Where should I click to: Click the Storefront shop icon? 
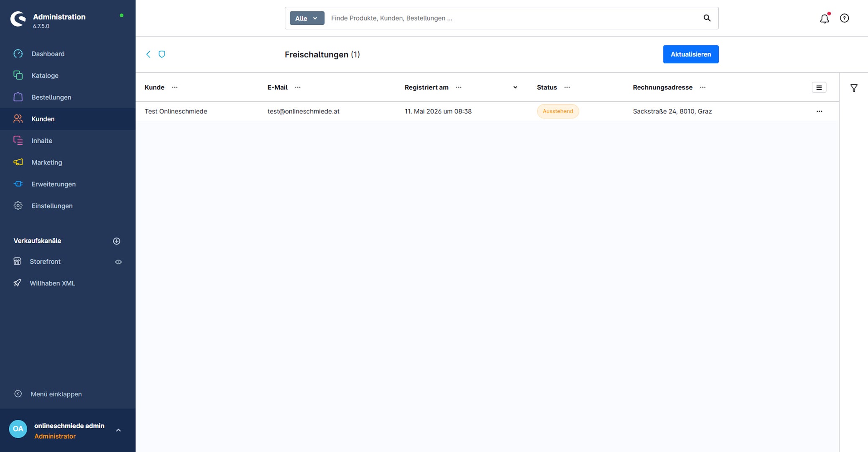[x=17, y=262]
